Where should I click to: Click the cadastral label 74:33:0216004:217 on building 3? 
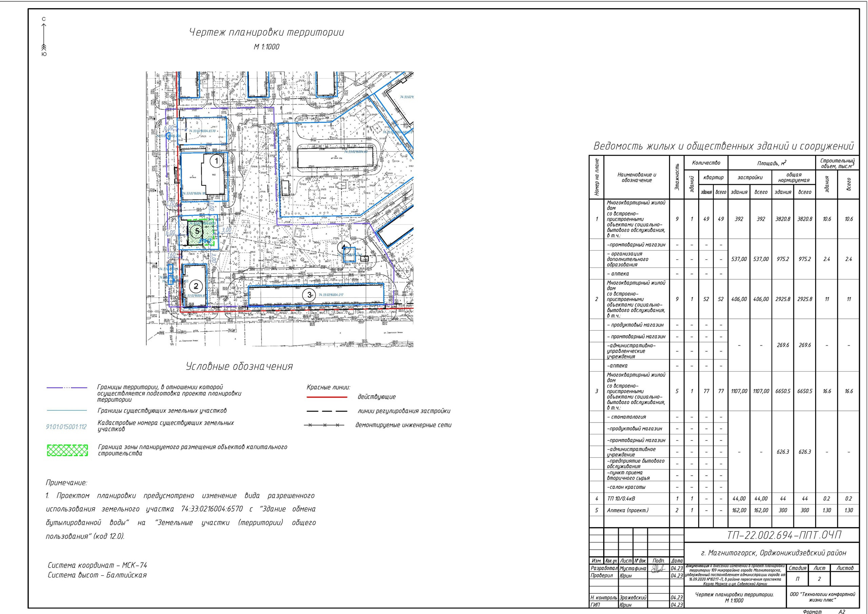point(331,295)
